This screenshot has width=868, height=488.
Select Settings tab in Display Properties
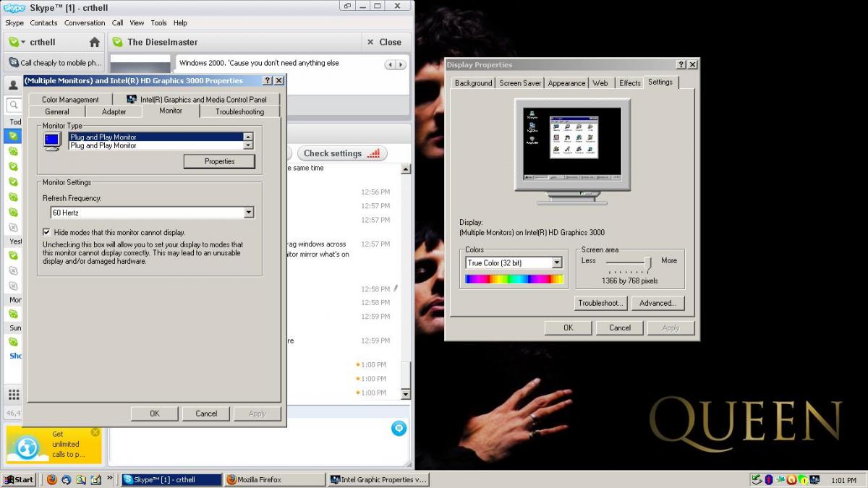click(660, 82)
